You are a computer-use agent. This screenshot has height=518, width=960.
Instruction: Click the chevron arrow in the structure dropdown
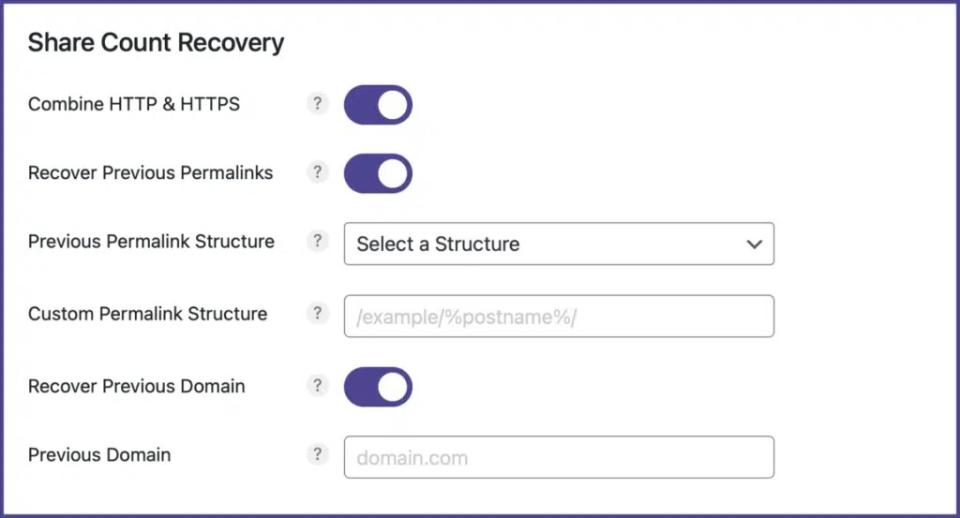(x=754, y=244)
